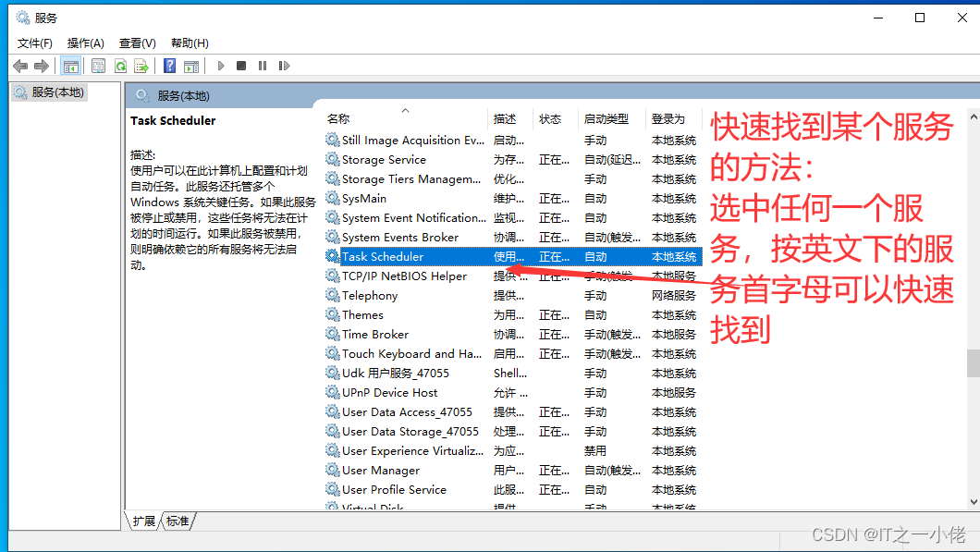
Task: Select the User Data Access_47055 service
Action: [x=407, y=411]
